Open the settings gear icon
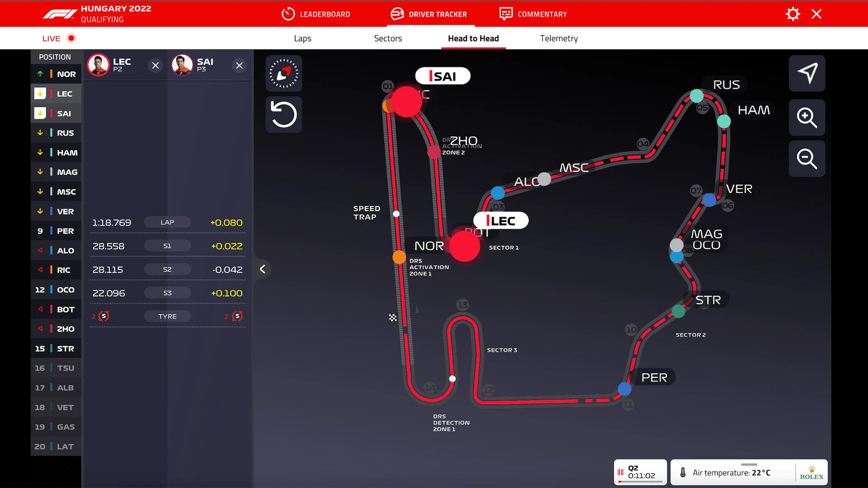The image size is (868, 488). click(x=792, y=14)
